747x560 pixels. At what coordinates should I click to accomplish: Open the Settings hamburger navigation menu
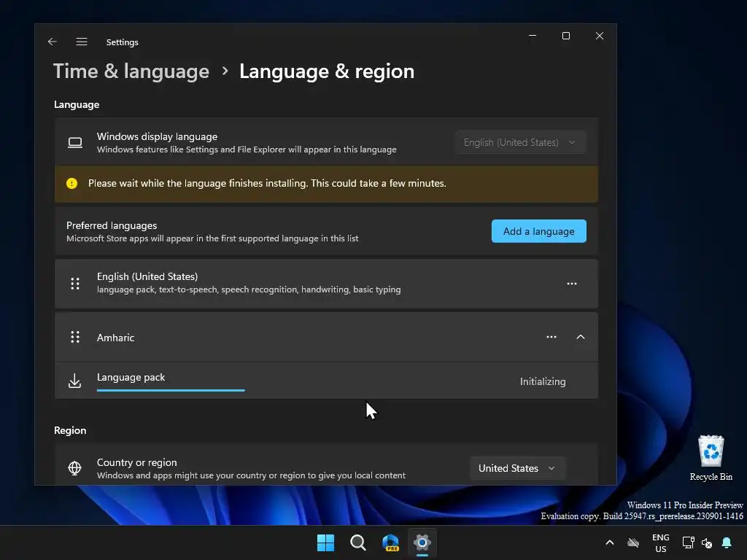pyautogui.click(x=82, y=42)
